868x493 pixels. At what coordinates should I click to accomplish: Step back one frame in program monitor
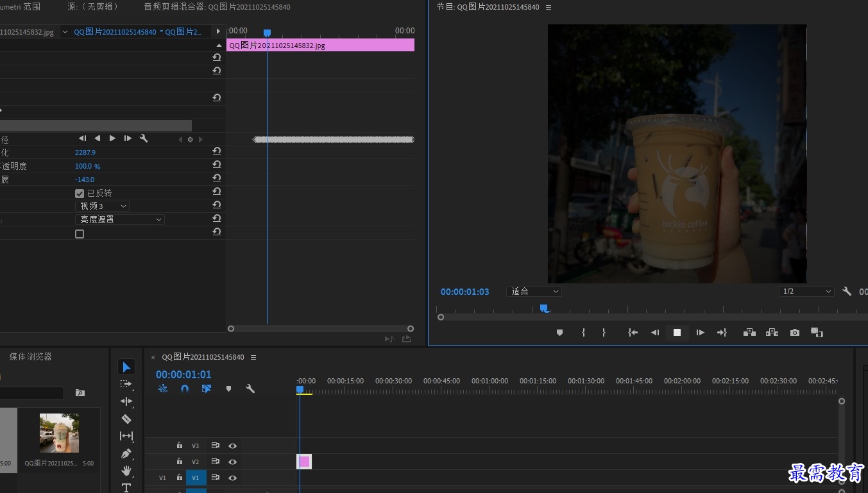click(x=655, y=333)
